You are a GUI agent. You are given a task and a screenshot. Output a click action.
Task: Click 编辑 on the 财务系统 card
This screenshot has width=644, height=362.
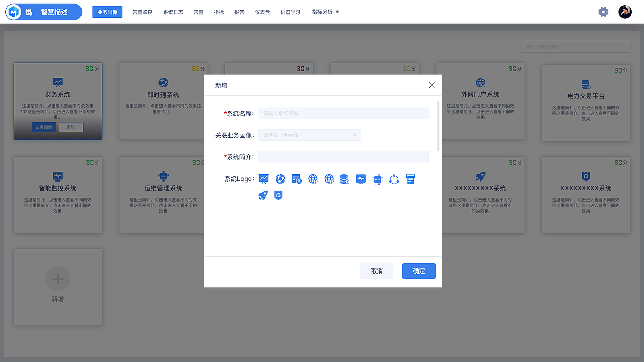coord(70,127)
